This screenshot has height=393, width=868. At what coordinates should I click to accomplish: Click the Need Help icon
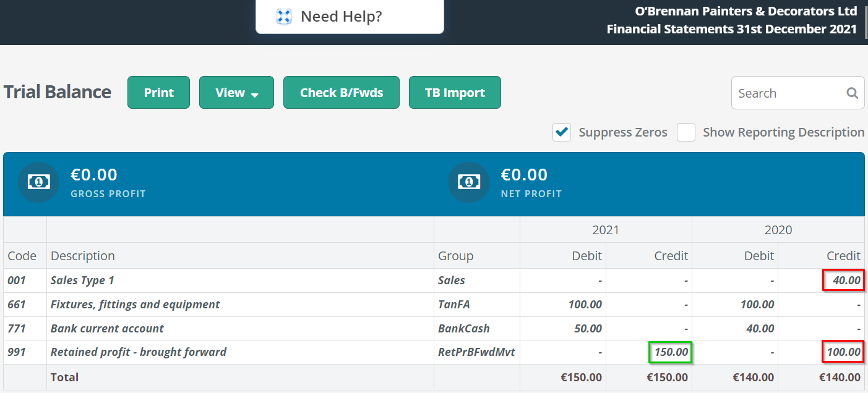click(x=284, y=17)
